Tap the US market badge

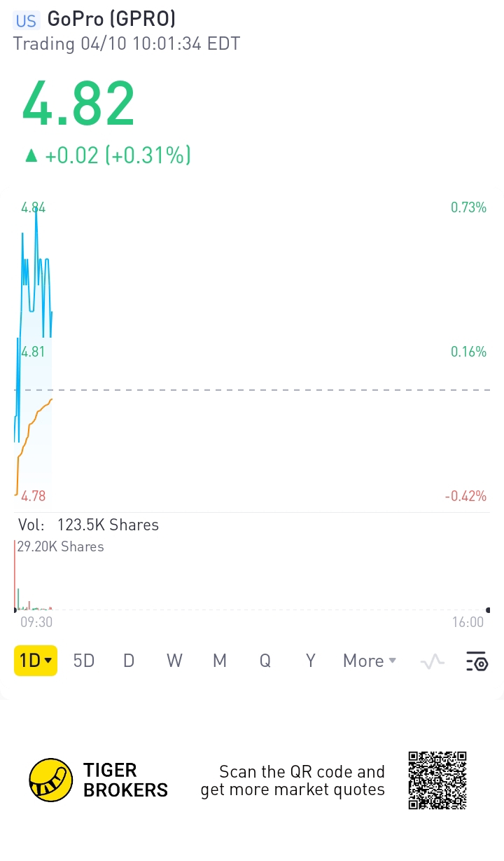[26, 20]
